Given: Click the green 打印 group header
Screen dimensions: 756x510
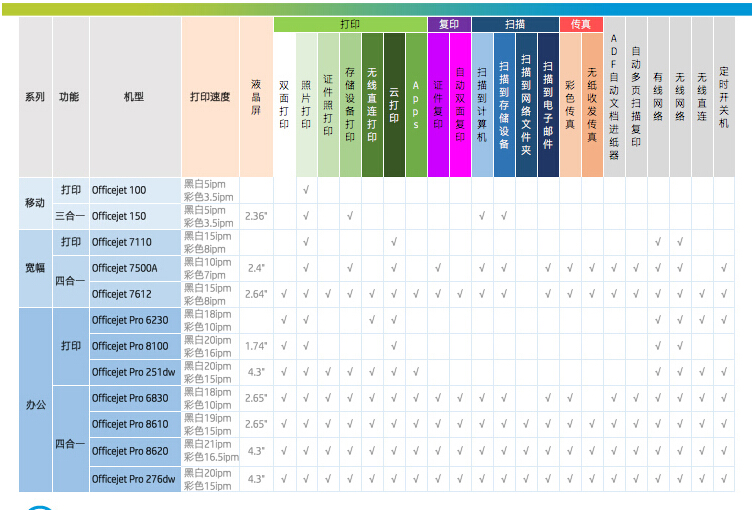Looking at the screenshot, I should point(350,24).
